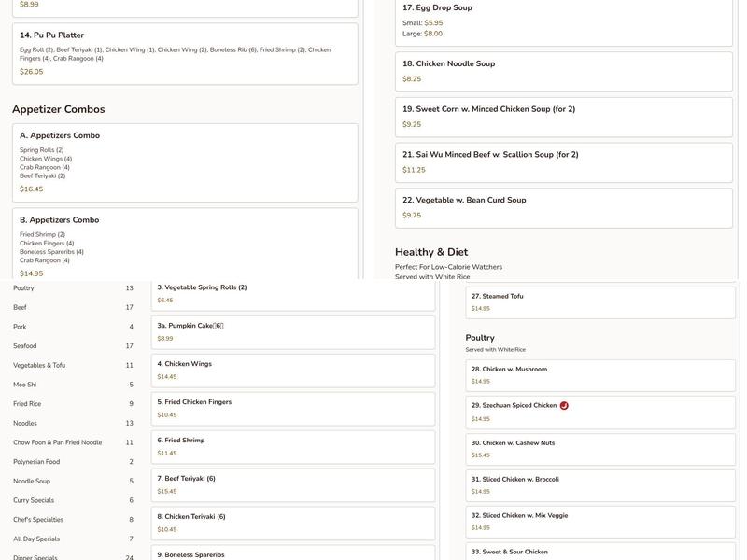The height and width of the screenshot is (560, 747).
Task: Choose 27. Steamed Tofu
Action: pyautogui.click(x=599, y=301)
